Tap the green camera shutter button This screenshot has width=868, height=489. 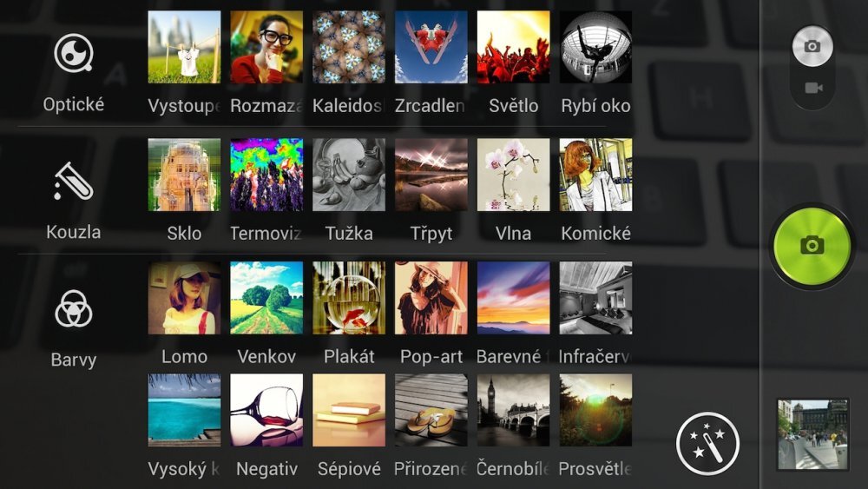[812, 246]
